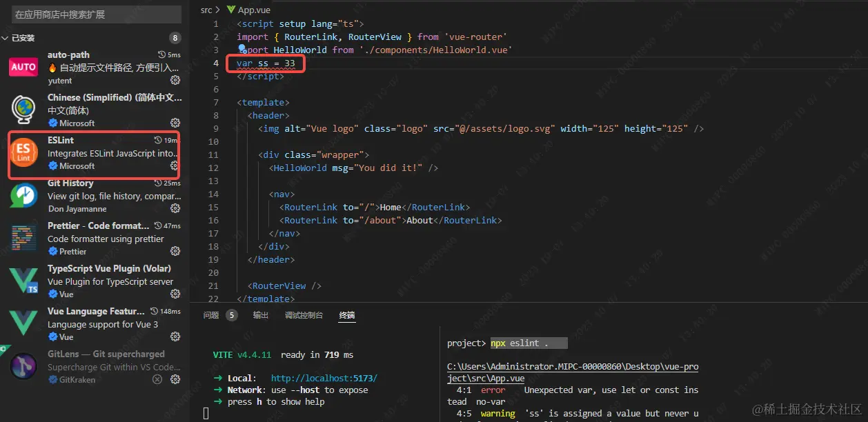Click the 'var ss = 33' code line

(x=266, y=63)
